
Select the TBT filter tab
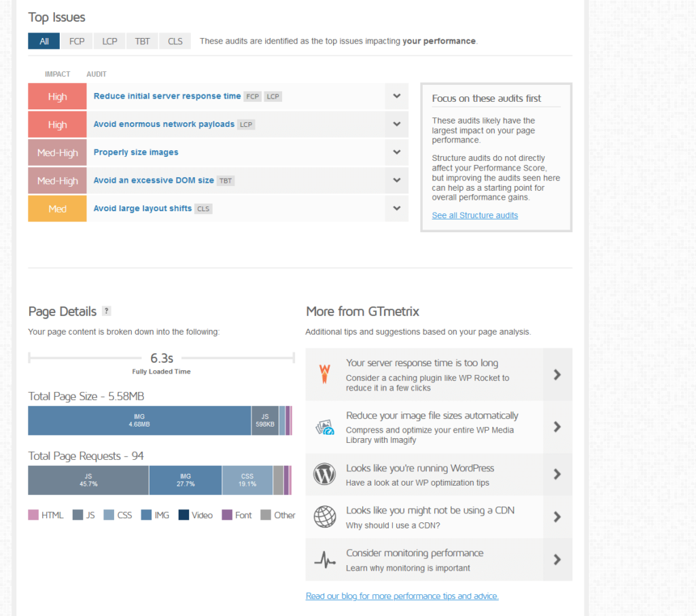(142, 41)
